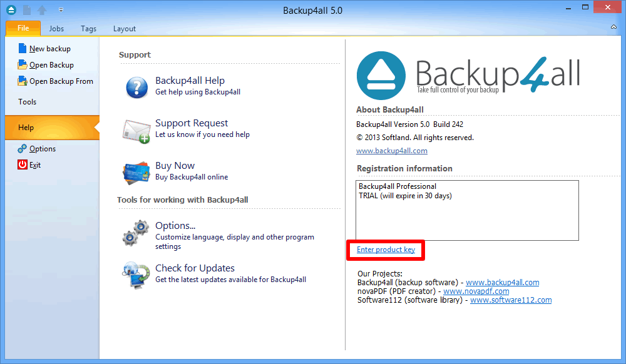Select the Help section in the sidebar
626x364 pixels.
26,127
